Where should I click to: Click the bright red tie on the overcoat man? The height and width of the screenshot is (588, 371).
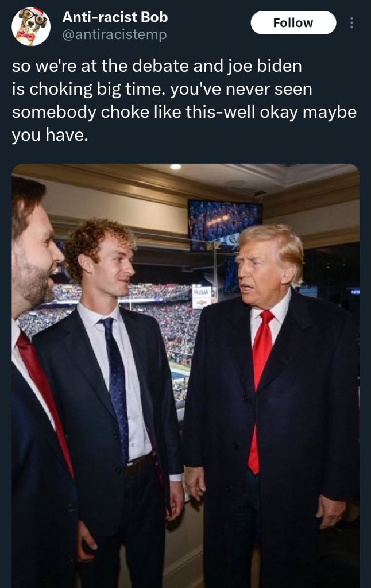click(260, 390)
